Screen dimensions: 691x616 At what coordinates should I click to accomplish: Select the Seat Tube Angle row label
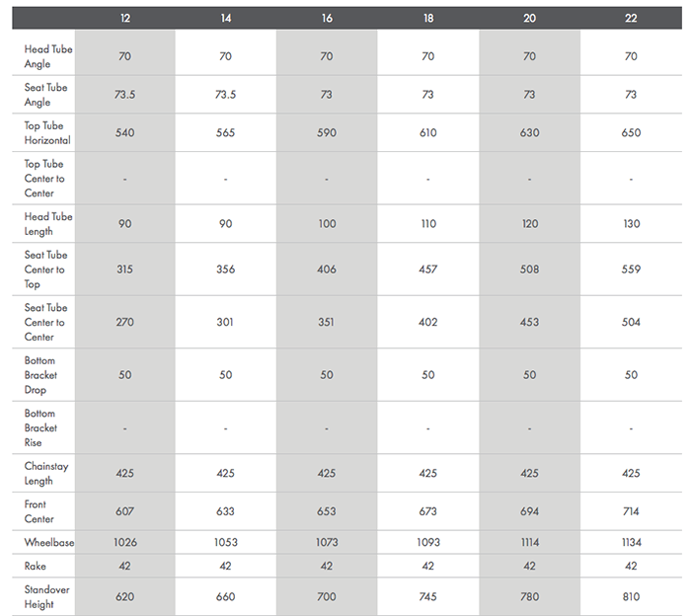(x=44, y=95)
